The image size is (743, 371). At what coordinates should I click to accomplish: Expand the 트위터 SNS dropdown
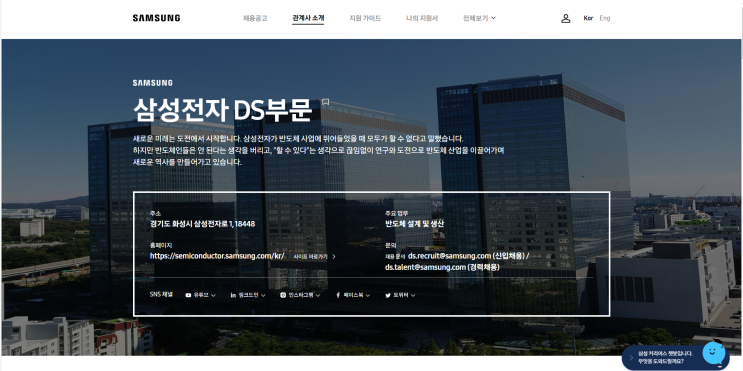click(x=400, y=295)
